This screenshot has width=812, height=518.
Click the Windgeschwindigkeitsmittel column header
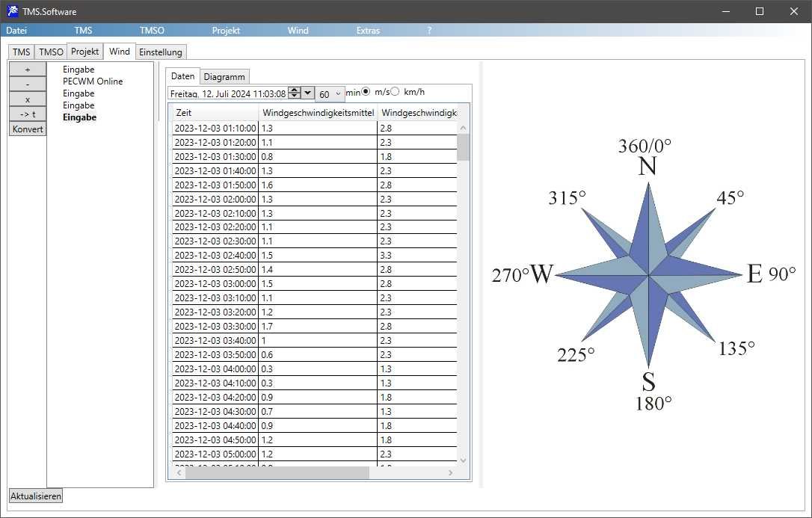pos(318,113)
